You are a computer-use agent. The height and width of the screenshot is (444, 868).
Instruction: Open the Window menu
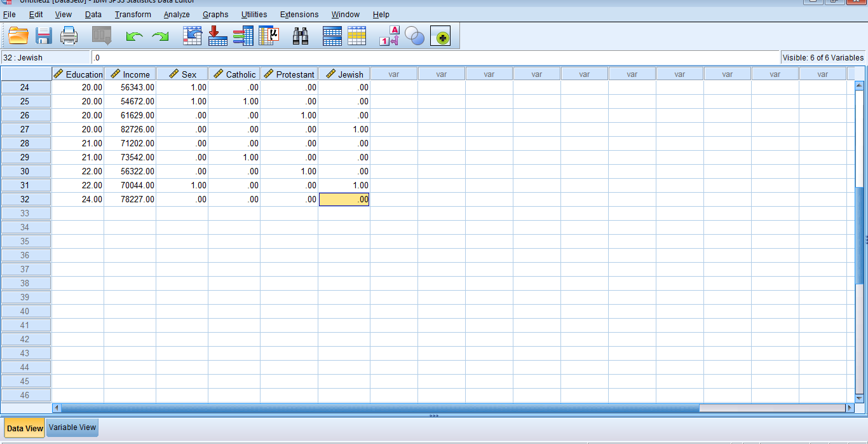tap(346, 14)
